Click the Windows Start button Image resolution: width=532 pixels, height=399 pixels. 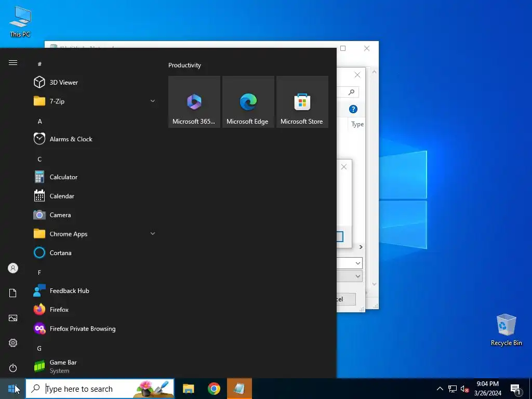click(x=12, y=389)
